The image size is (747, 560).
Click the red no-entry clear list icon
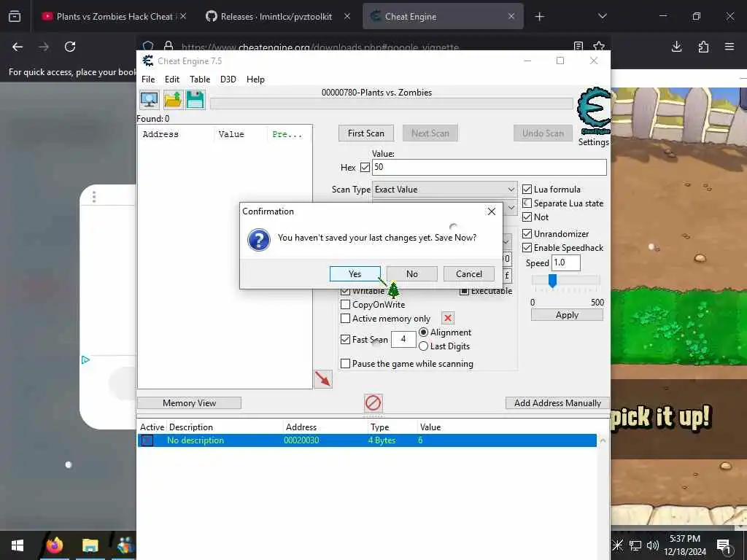coord(373,402)
